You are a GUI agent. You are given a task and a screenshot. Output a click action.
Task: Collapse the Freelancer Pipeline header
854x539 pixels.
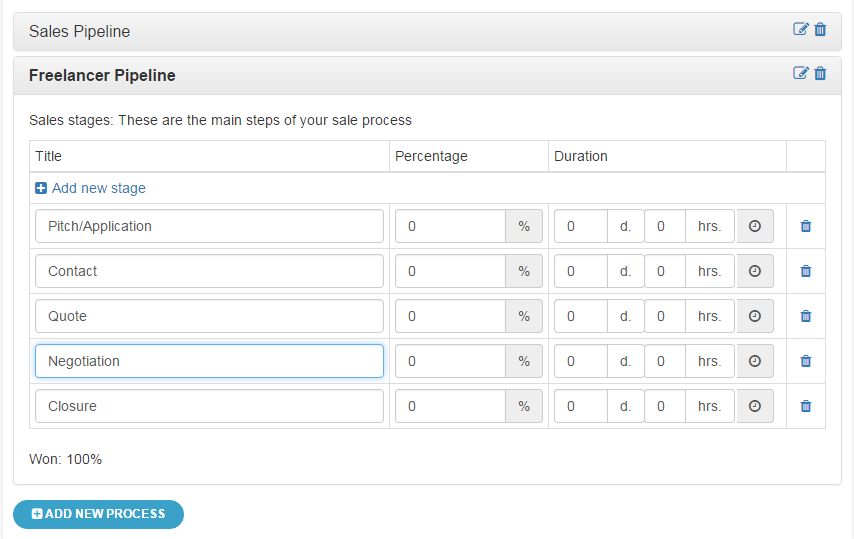pyautogui.click(x=102, y=75)
